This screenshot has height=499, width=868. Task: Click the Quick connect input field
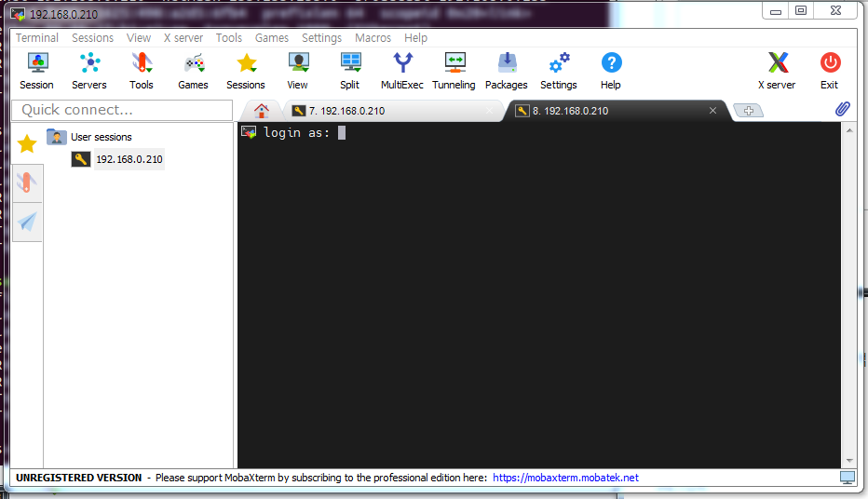tap(122, 110)
